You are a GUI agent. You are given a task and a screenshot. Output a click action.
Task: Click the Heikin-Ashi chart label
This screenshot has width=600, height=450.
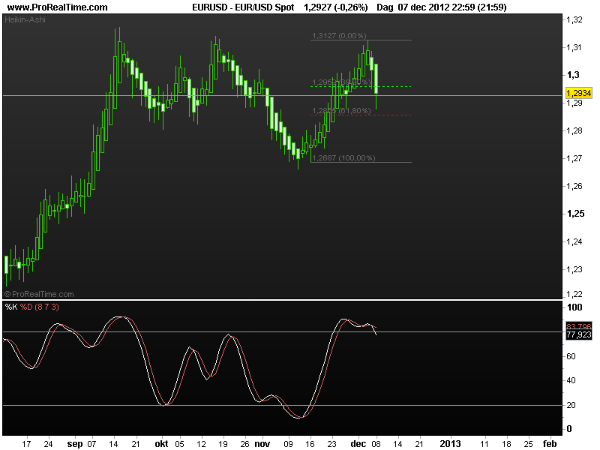24,19
